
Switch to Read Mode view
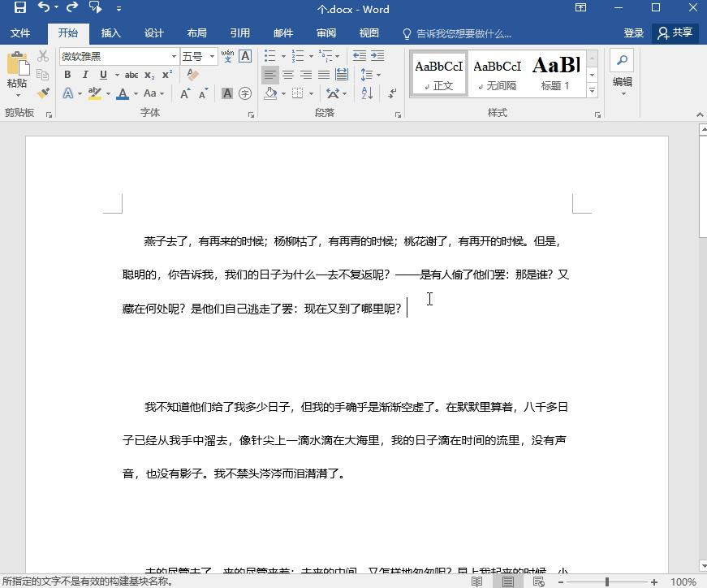476,582
